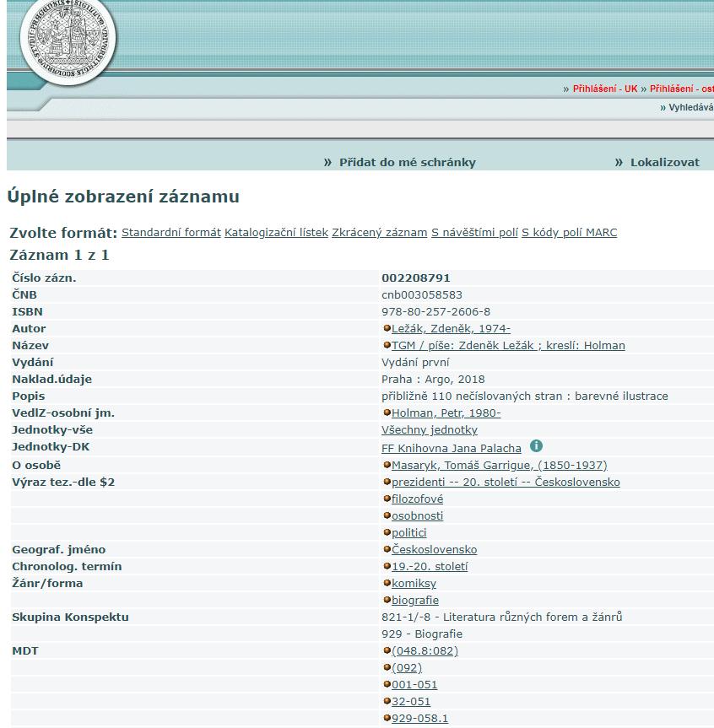714x728 pixels.
Task: Open FF Knihovna Jana Palacha link
Action: (451, 449)
